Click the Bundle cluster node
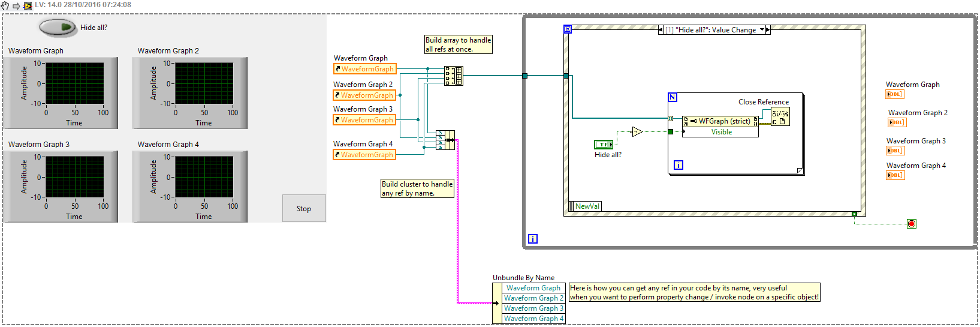This screenshot has width=980, height=327. pos(445,140)
